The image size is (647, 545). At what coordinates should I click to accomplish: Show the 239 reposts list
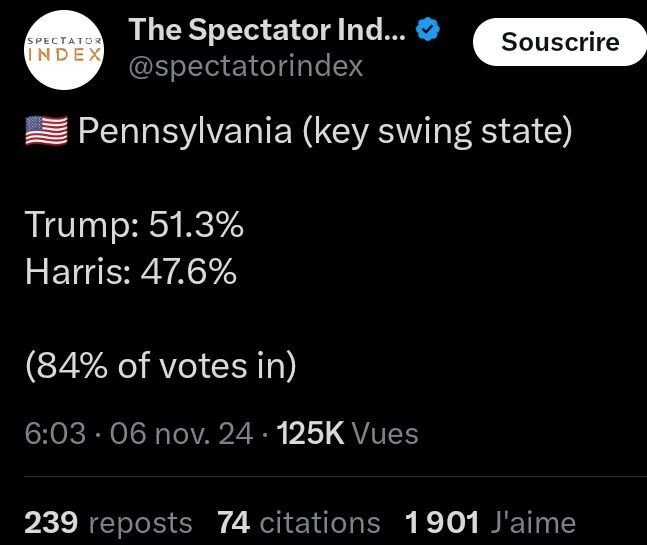(x=109, y=523)
